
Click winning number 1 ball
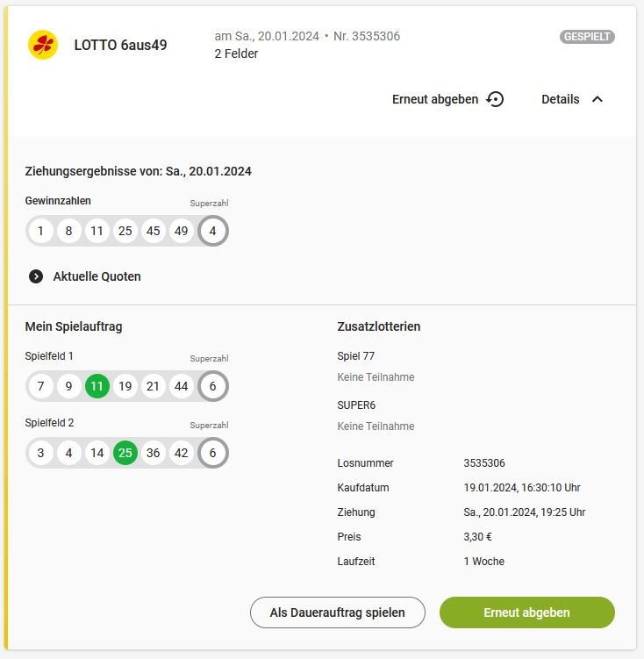[40, 231]
